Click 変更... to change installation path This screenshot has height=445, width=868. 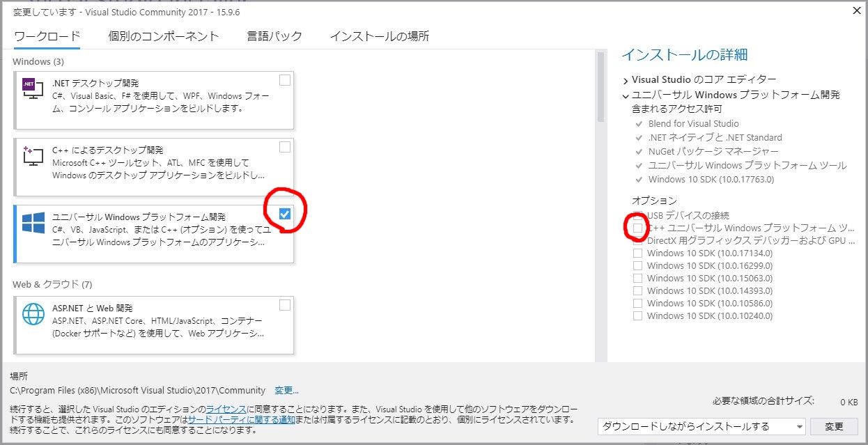pos(285,390)
